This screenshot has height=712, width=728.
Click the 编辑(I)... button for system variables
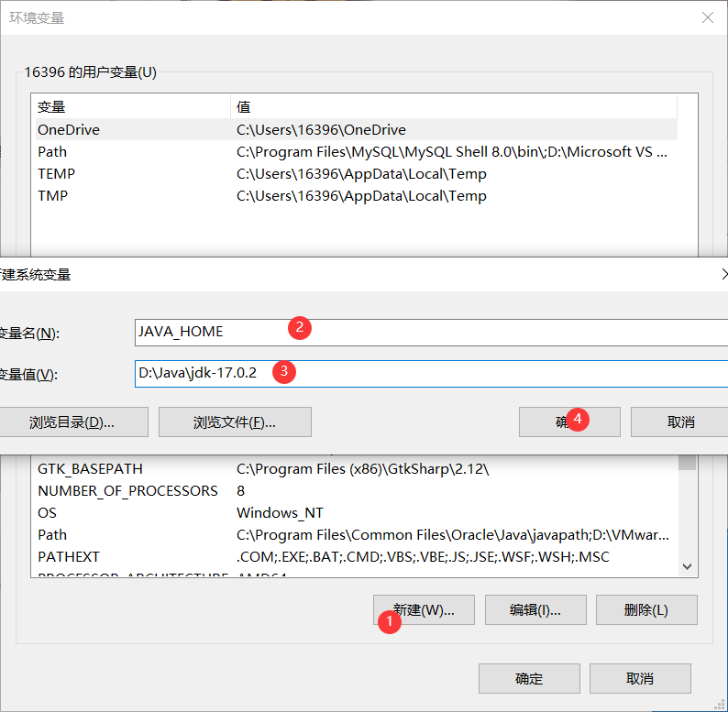coord(535,610)
